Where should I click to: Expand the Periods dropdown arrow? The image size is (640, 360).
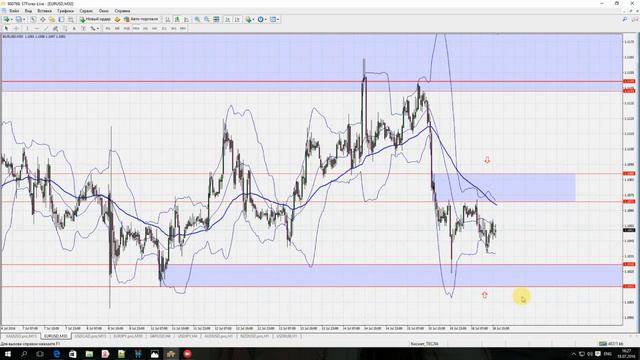pos(266,19)
